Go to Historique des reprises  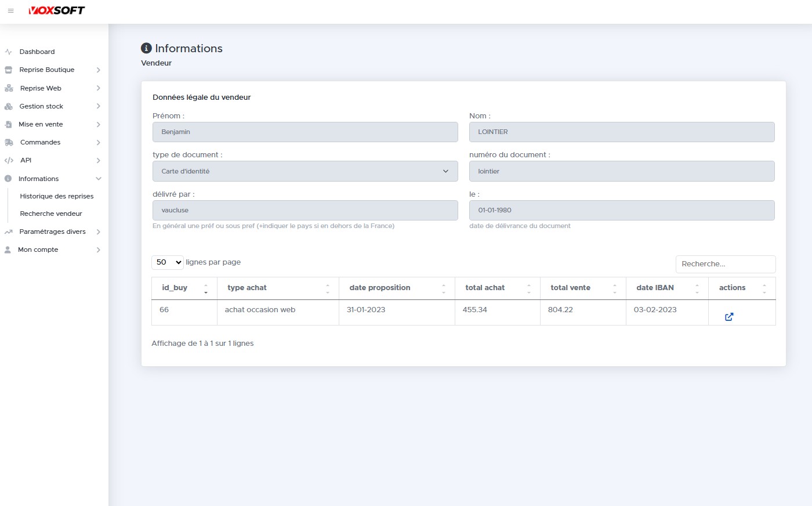point(56,196)
